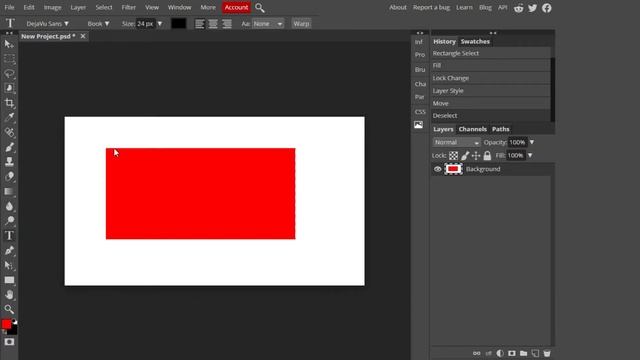Viewport: 640px width, 360px height.
Task: Toggle lock transparent pixels
Action: [453, 156]
